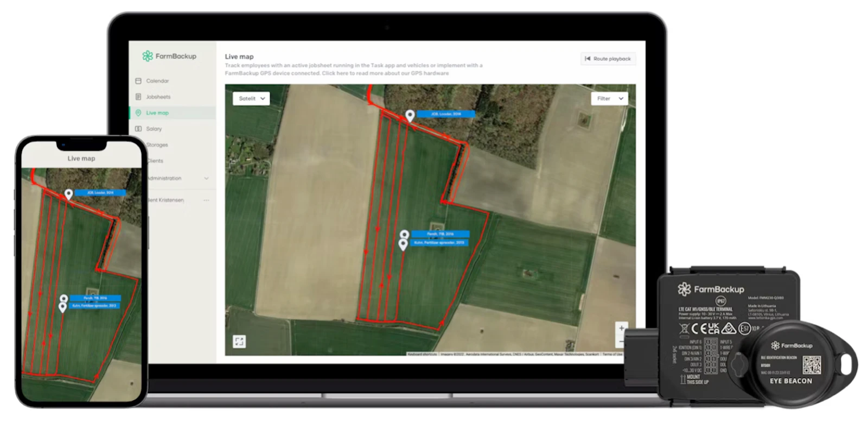Open the Filter dropdown on the map
This screenshot has width=868, height=422.
[610, 98]
